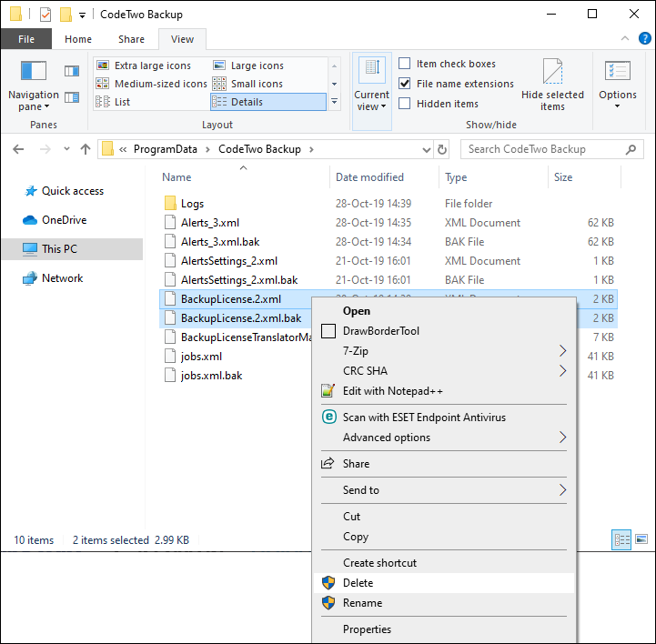This screenshot has width=656, height=644.
Task: Open address bar history dropdown
Action: 427,150
